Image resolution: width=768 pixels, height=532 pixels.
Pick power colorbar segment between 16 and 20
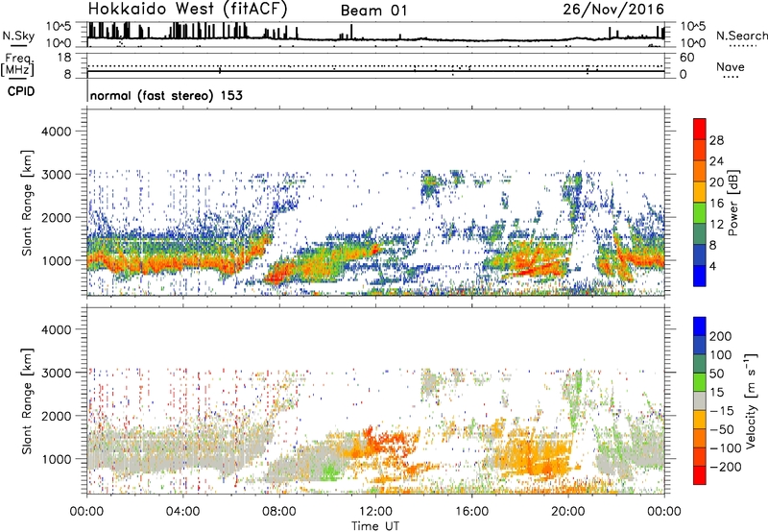click(x=700, y=192)
